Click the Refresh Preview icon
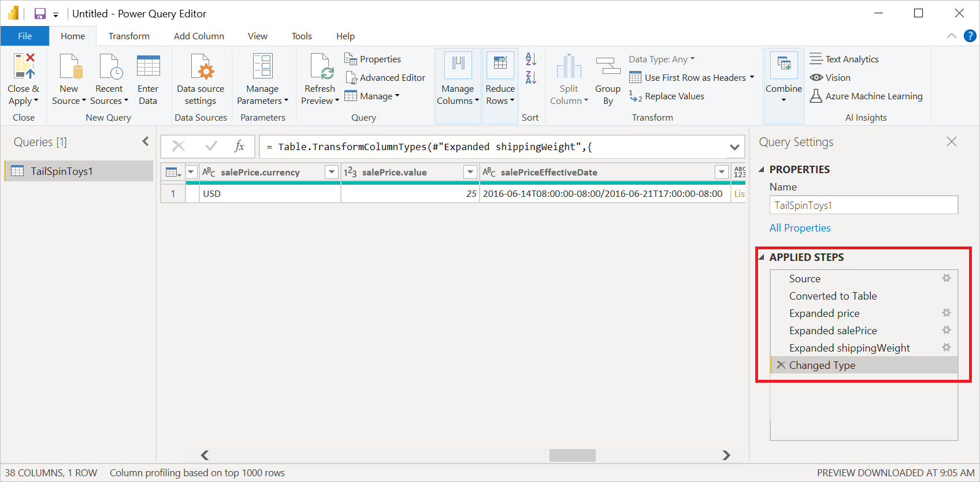The image size is (980, 482). [x=322, y=66]
